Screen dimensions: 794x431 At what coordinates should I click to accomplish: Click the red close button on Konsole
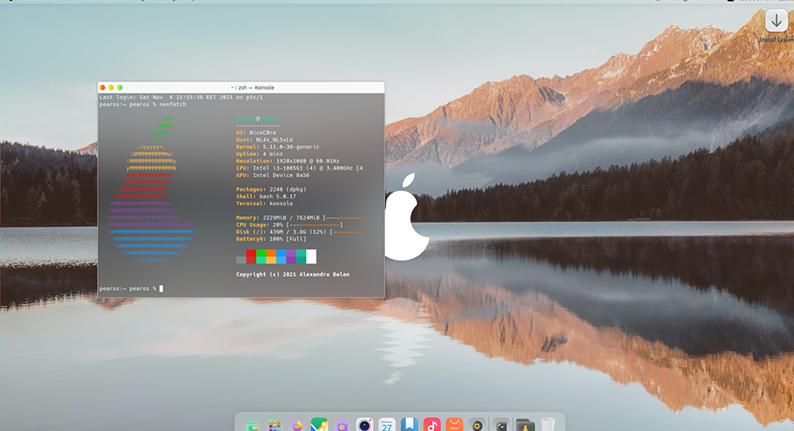(x=102, y=88)
